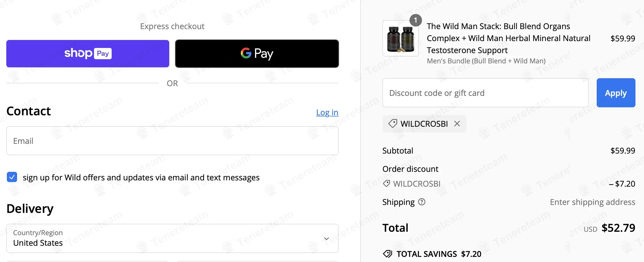Open the Shipping help question mark icon
This screenshot has width=644, height=262.
pos(422,202)
